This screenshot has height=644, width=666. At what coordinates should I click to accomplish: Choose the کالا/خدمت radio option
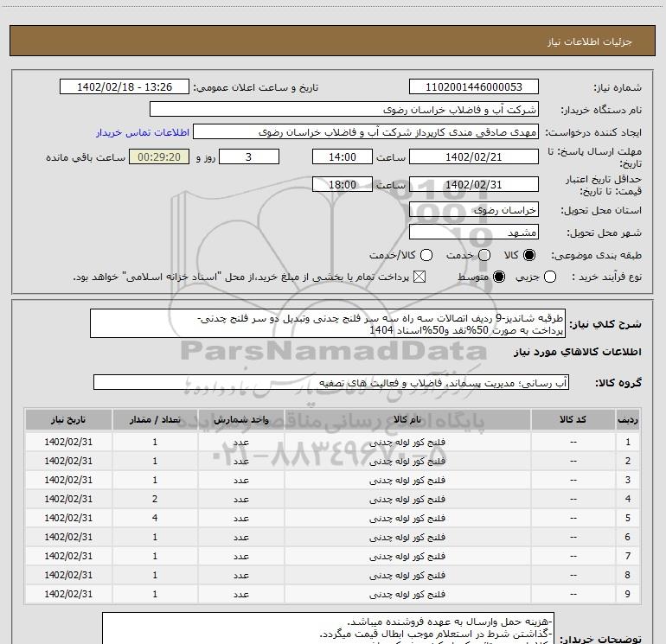(426, 255)
